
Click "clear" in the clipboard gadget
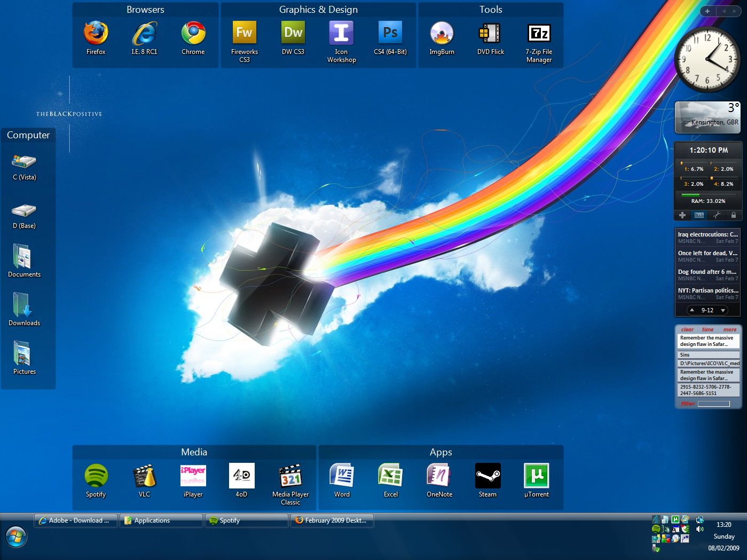pyautogui.click(x=687, y=329)
